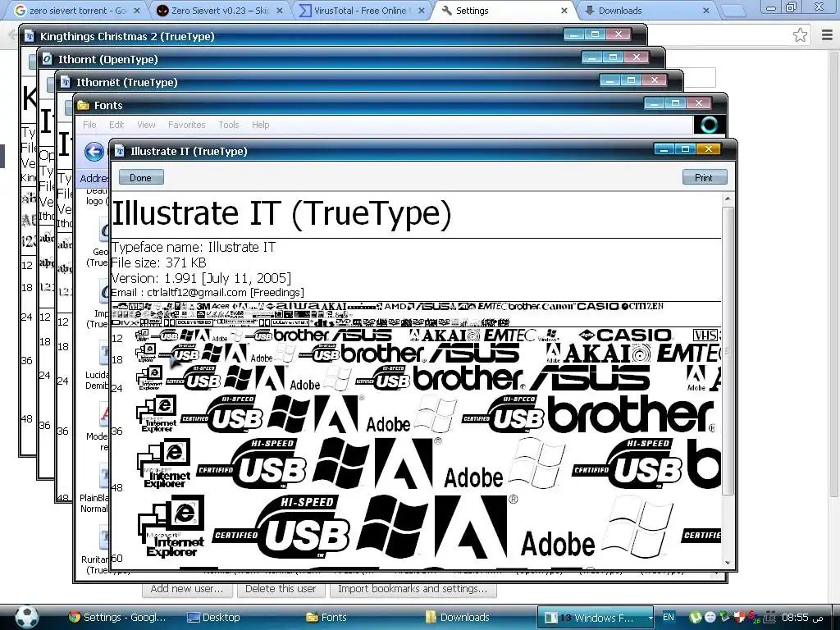Click the 48 point size label in Illustrate IT

tap(116, 487)
